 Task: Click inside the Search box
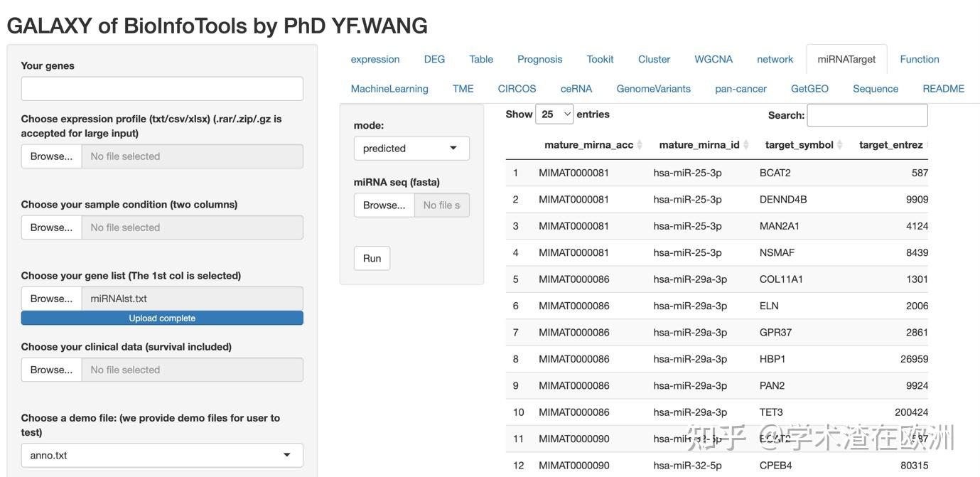pyautogui.click(x=868, y=114)
